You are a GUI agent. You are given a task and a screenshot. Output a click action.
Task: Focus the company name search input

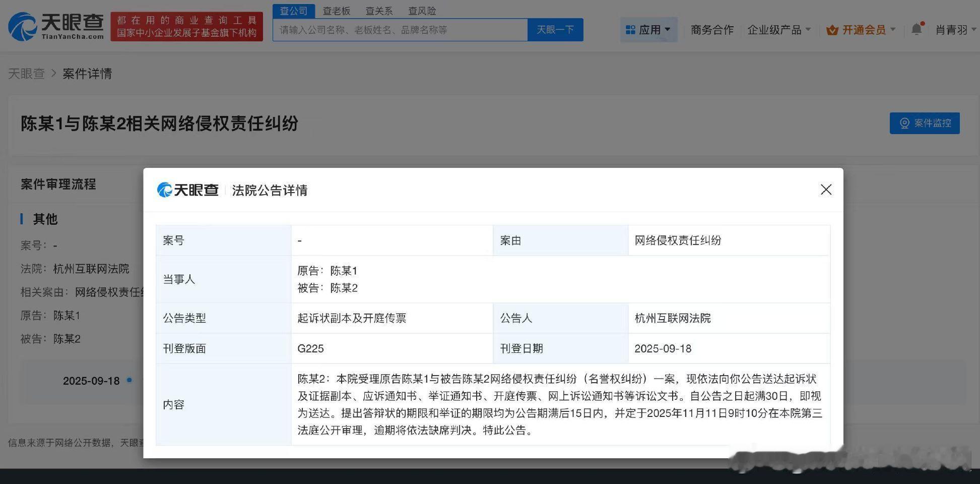400,30
